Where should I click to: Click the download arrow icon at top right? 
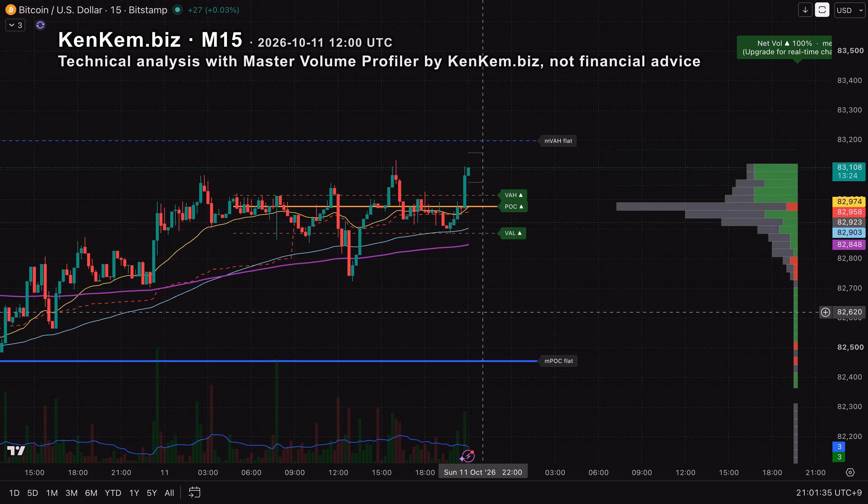click(805, 10)
